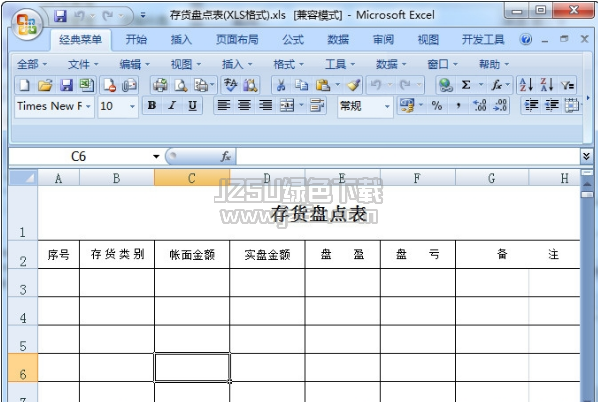Click the Research binoculars icon
The image size is (598, 402).
251,85
